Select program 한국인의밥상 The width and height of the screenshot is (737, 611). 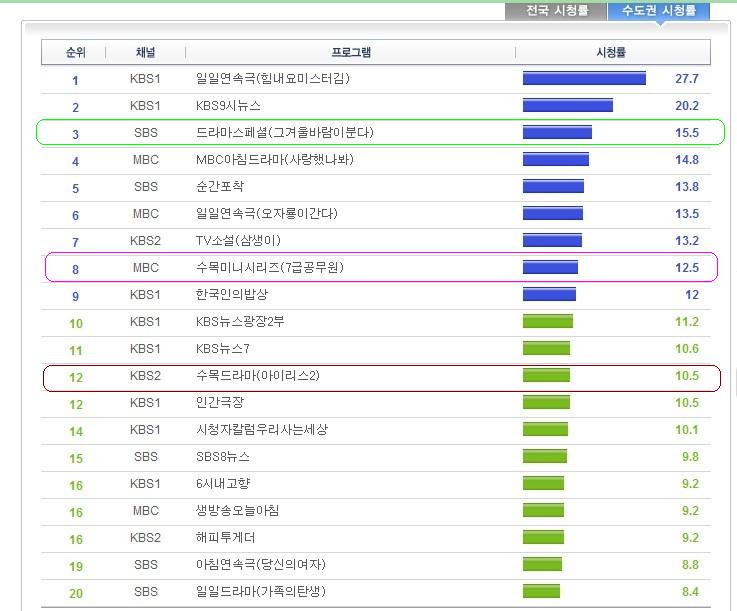232,295
